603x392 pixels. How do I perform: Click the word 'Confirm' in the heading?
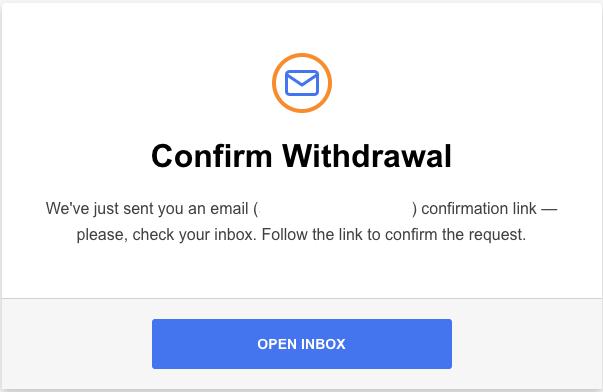[212, 156]
